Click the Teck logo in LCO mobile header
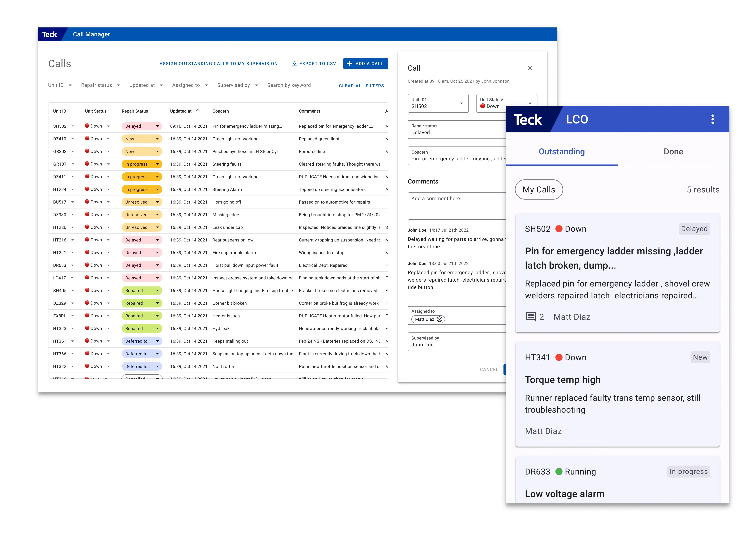The image size is (756, 536). pyautogui.click(x=527, y=120)
